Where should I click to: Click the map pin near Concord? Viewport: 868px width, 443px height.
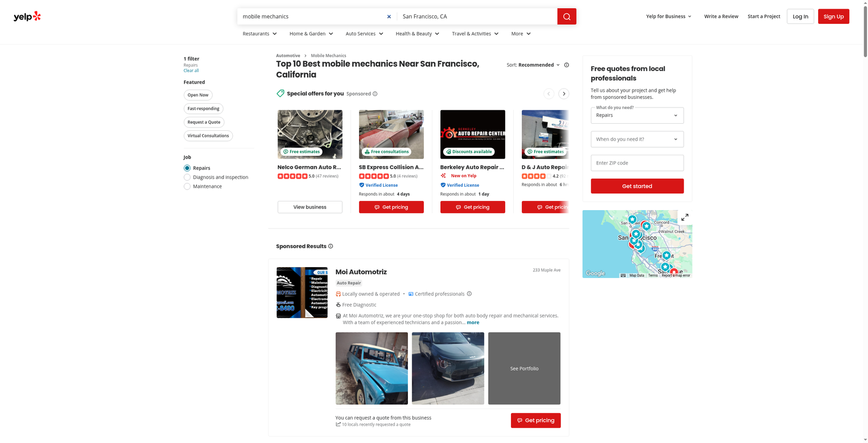646,226
